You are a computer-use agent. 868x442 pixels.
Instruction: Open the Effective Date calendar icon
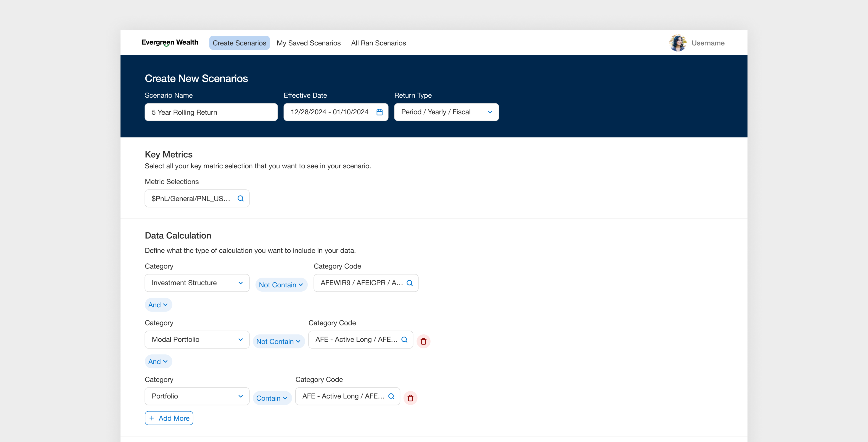(x=379, y=112)
